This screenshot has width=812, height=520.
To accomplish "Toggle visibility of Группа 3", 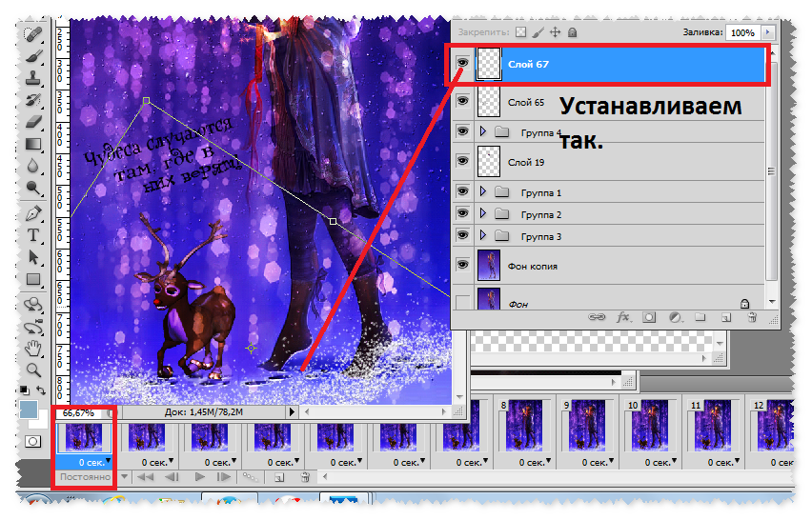I will [462, 235].
